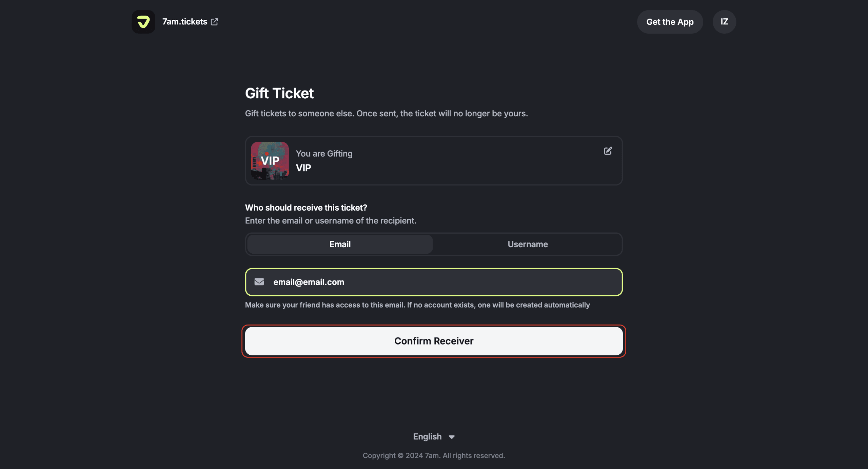Click the pencil edit icon on gifting card
The image size is (868, 469).
pos(608,151)
